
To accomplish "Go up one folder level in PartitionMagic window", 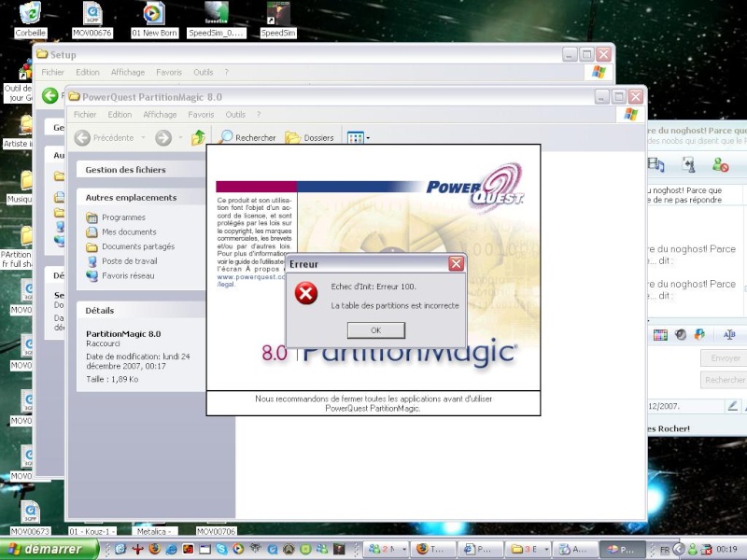I will point(198,137).
